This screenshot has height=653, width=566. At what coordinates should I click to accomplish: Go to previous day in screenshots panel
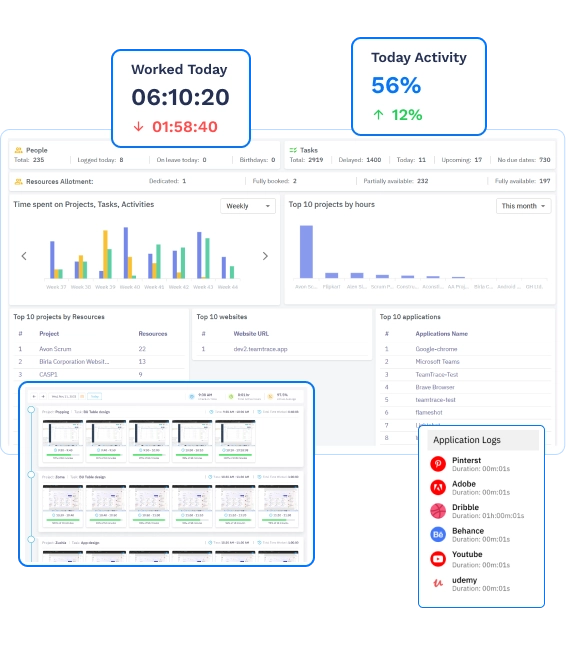click(34, 396)
